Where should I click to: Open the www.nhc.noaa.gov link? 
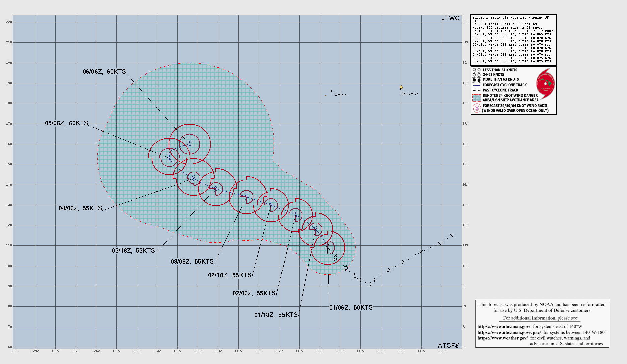tap(504, 326)
